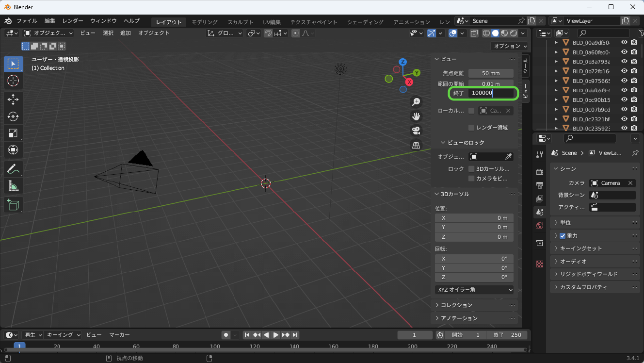Set the Z rotation field of the 3D cursor
This screenshot has width=644, height=363.
(x=474, y=277)
